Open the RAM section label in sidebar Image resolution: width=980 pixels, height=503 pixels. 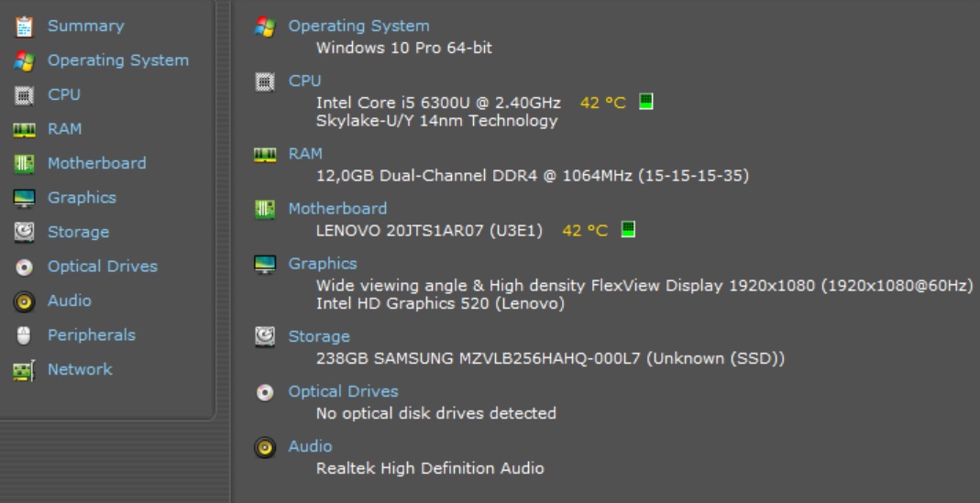64,129
